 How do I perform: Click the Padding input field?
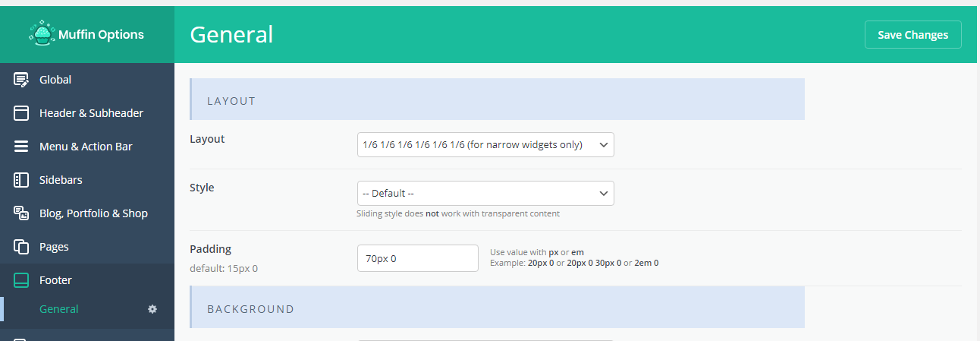[418, 258]
